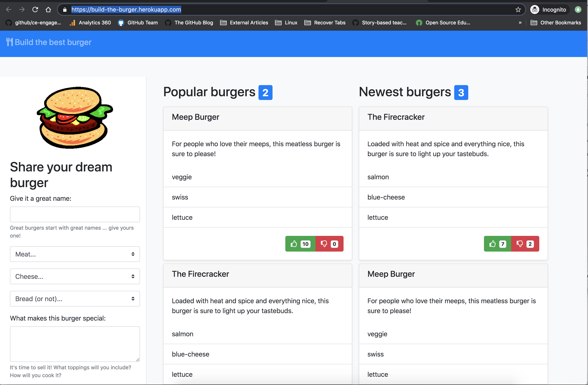Viewport: 588px width, 385px height.
Task: Open the Other Bookmarks folder
Action: coord(556,23)
